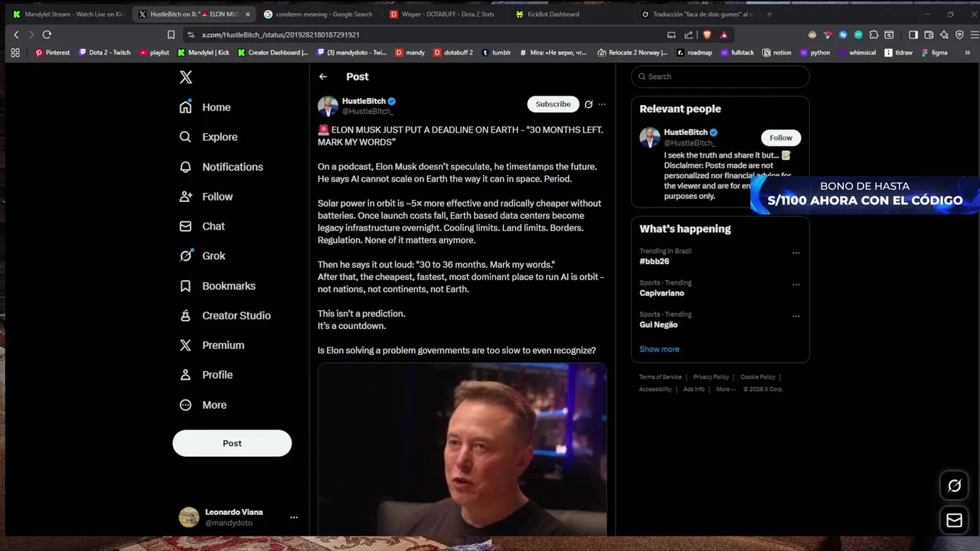980x551 pixels.
Task: Open the post's three-dot more menu
Action: 602,104
